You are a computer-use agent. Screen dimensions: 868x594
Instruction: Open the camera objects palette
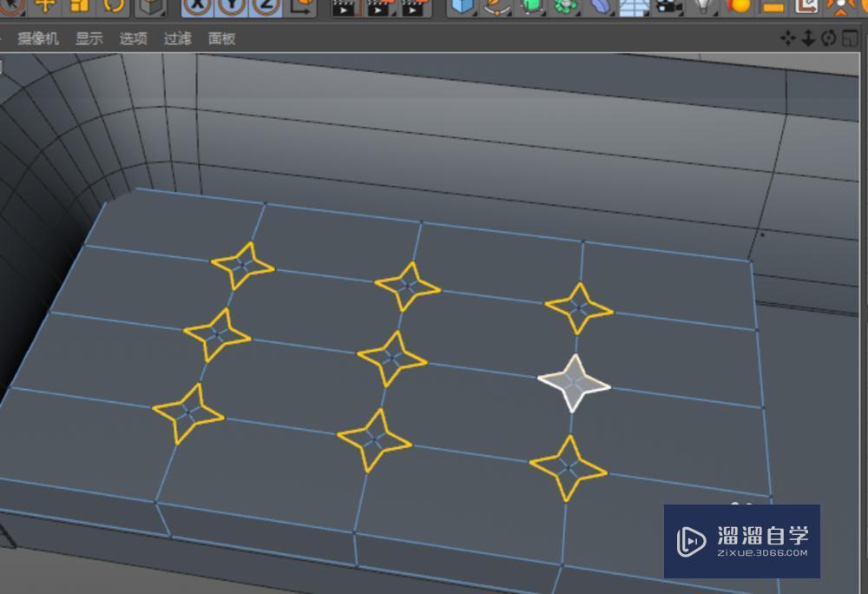coord(668,6)
